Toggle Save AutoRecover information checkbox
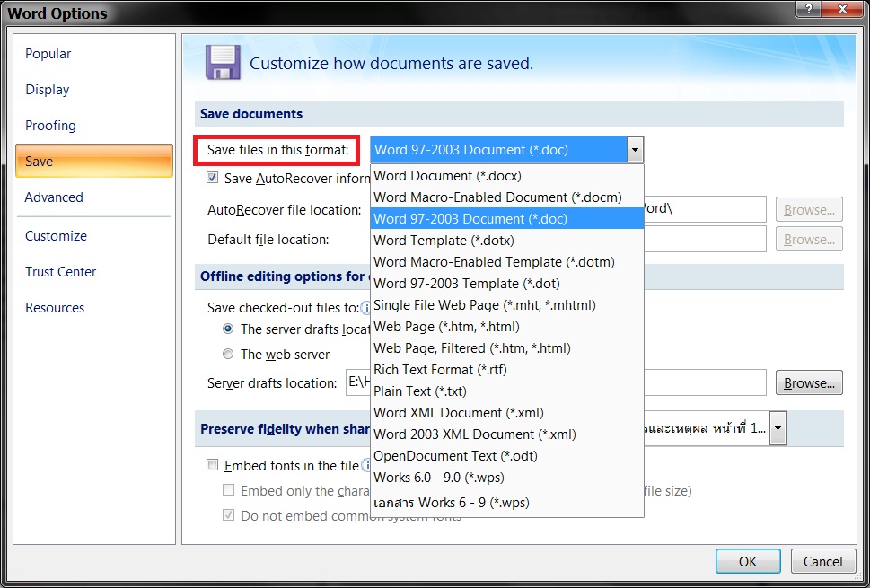Screen dimensions: 870x588 pos(213,178)
